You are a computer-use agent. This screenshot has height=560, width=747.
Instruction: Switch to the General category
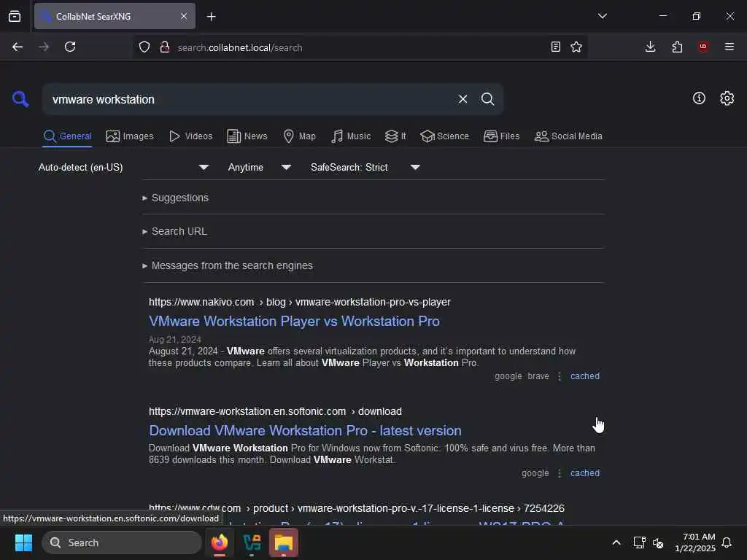(67, 136)
